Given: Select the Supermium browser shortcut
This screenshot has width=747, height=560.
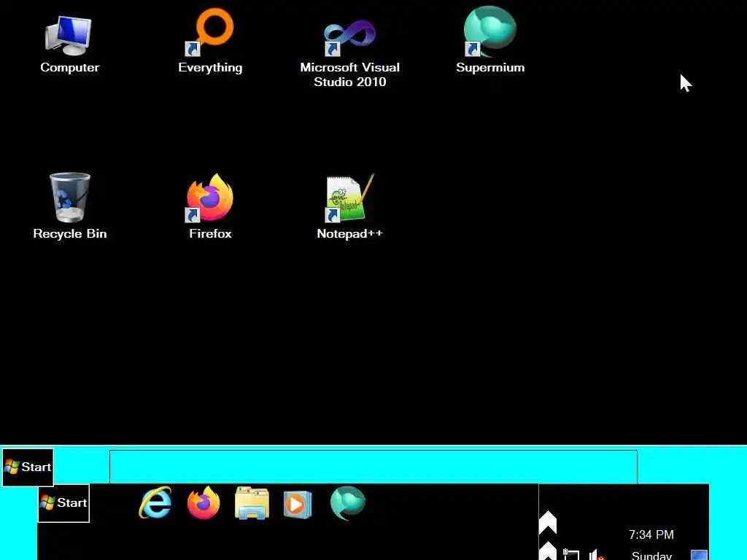Looking at the screenshot, I should pyautogui.click(x=490, y=41).
